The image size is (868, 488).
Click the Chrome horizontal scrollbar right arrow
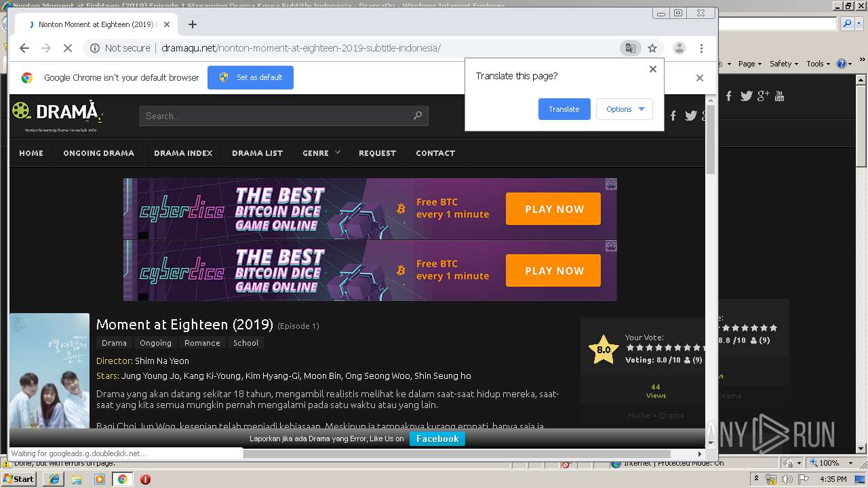pos(700,453)
